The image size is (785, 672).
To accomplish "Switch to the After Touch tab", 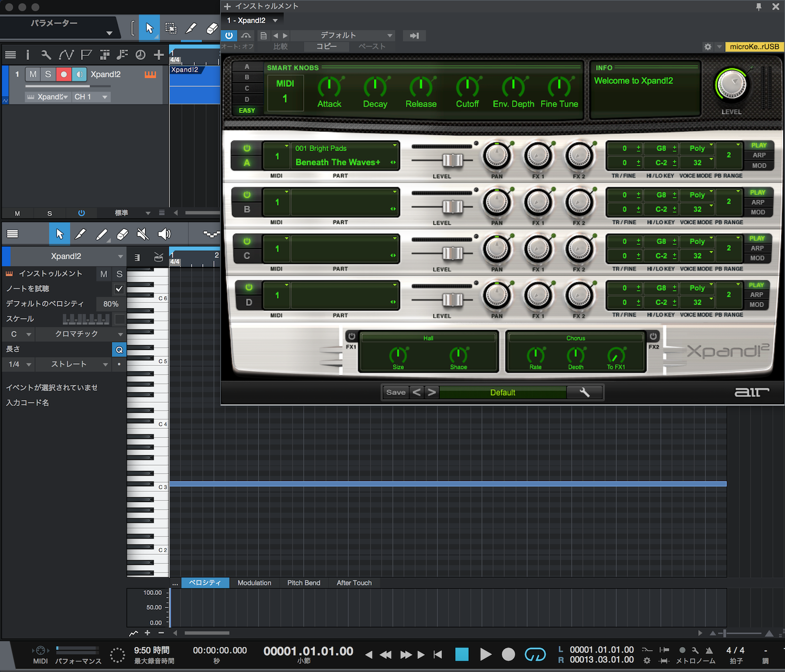I will click(x=354, y=583).
